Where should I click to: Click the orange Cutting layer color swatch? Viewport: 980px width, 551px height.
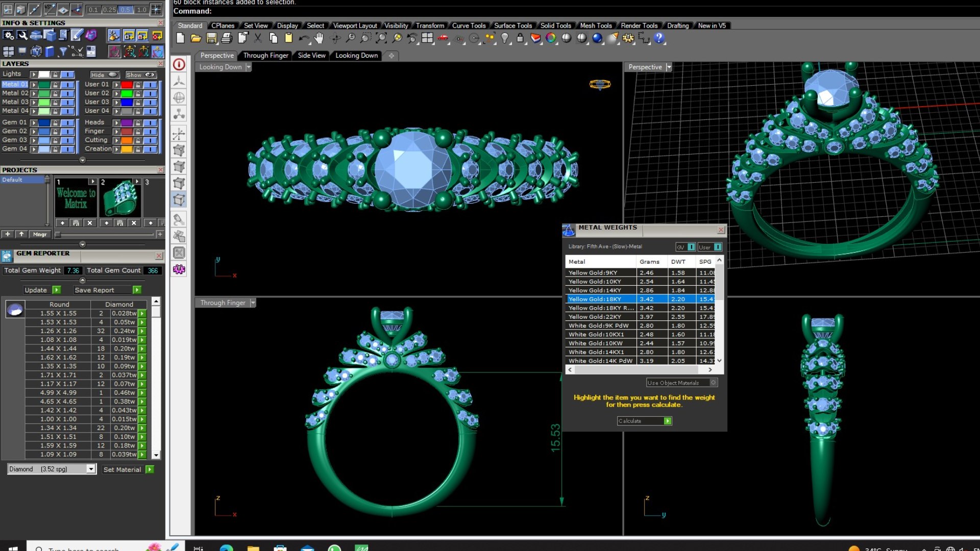click(x=127, y=140)
